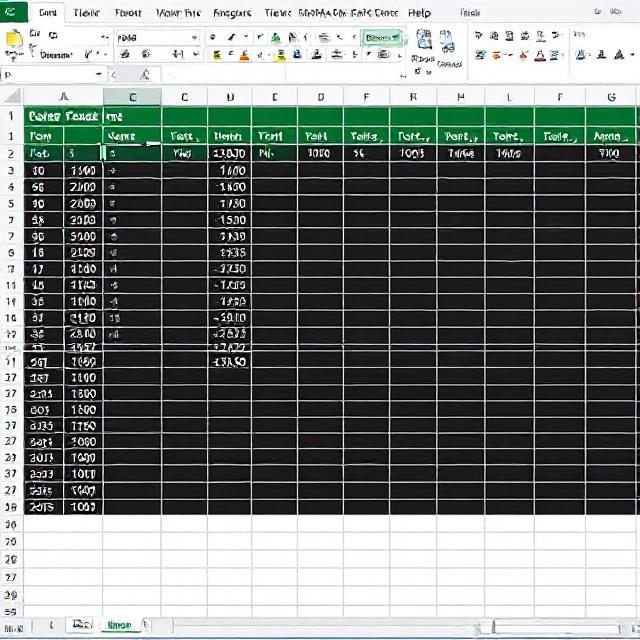Open the font name combo box
The height and width of the screenshot is (640, 640).
tap(157, 38)
